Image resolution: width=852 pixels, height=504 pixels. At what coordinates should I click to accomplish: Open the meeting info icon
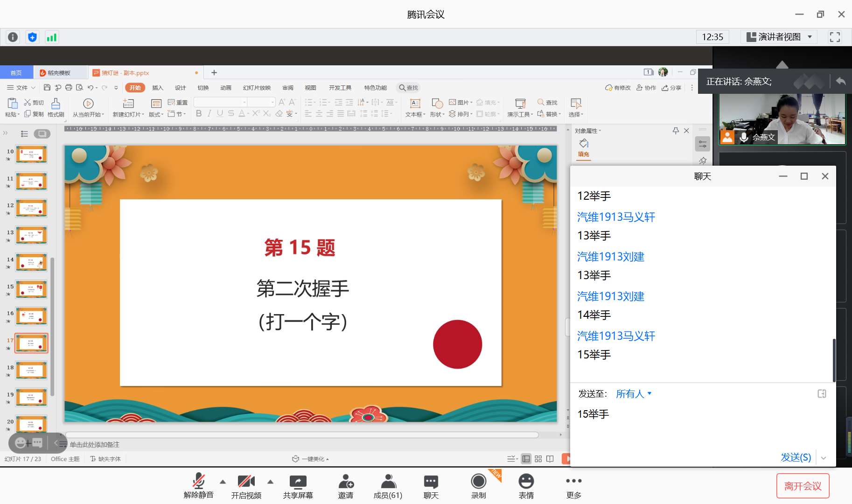pos(13,37)
